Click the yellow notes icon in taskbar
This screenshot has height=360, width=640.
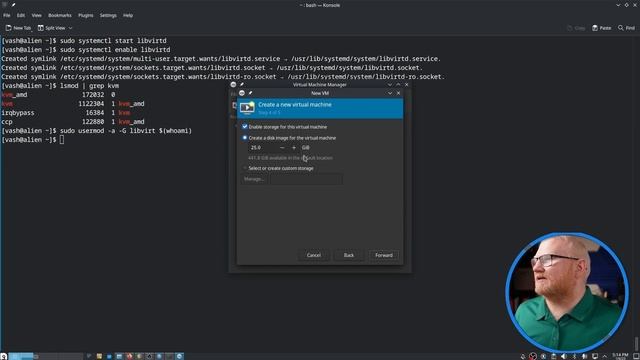coord(99,356)
